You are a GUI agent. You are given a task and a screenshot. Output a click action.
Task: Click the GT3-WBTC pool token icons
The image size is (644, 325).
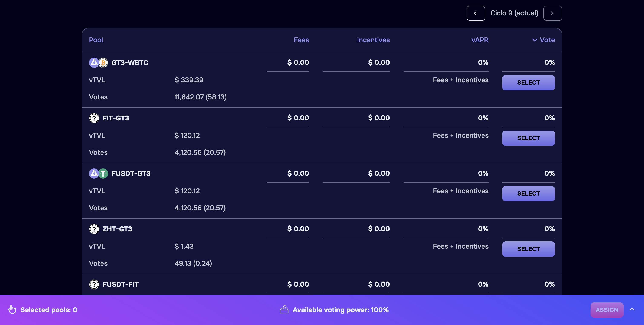coord(99,63)
